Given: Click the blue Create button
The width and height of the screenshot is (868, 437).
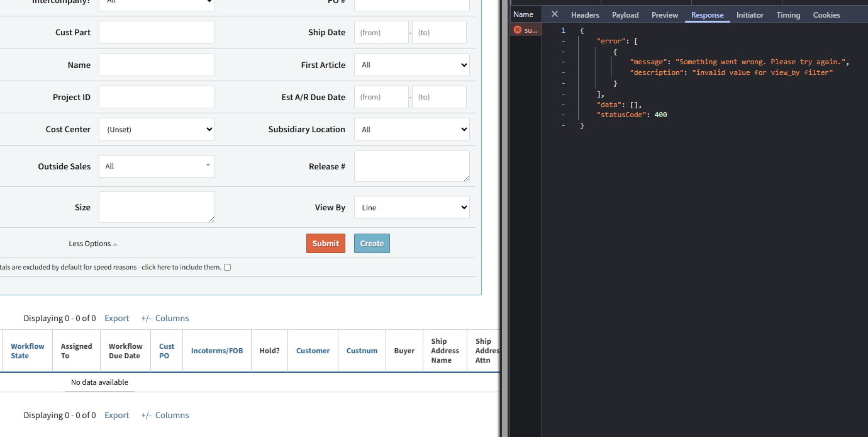Looking at the screenshot, I should (372, 243).
